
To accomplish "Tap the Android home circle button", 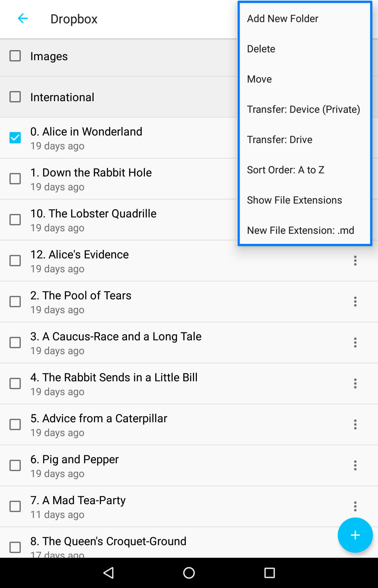I will point(189,573).
